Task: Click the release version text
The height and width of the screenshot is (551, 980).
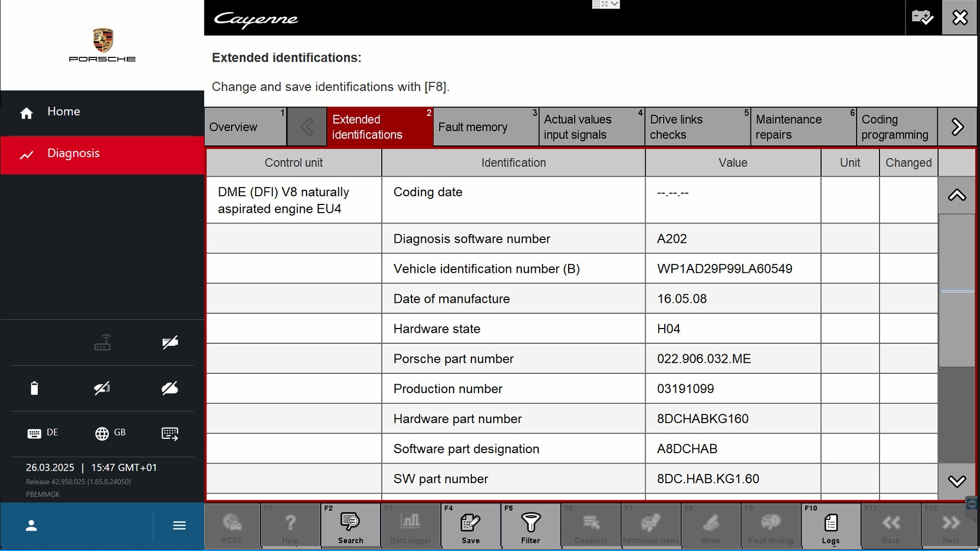Action: [78, 482]
